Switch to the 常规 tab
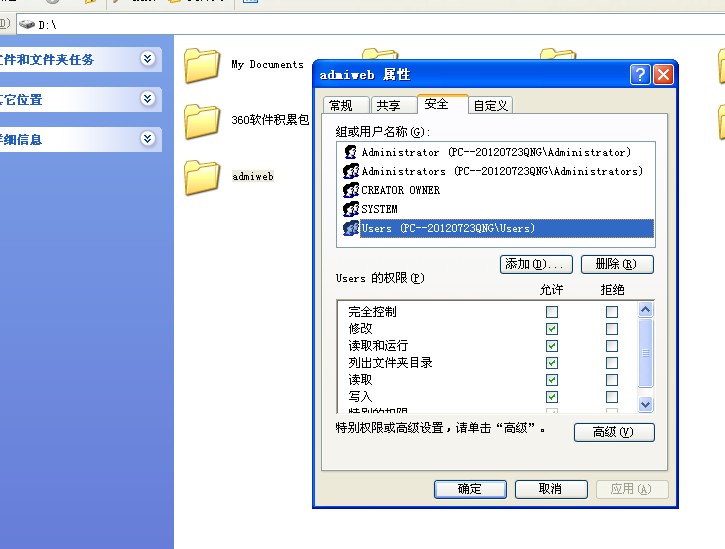This screenshot has height=549, width=725. point(341,105)
